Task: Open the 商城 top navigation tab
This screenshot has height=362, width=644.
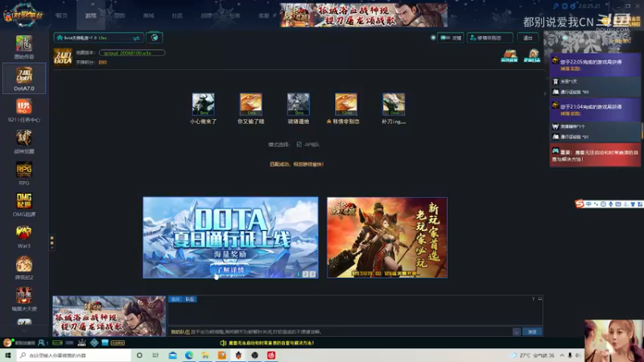Action: 149,15
